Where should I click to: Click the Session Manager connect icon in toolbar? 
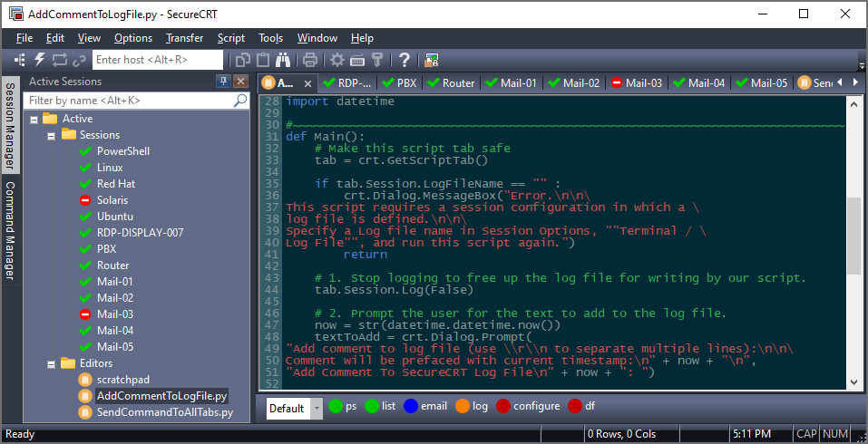pyautogui.click(x=21, y=60)
